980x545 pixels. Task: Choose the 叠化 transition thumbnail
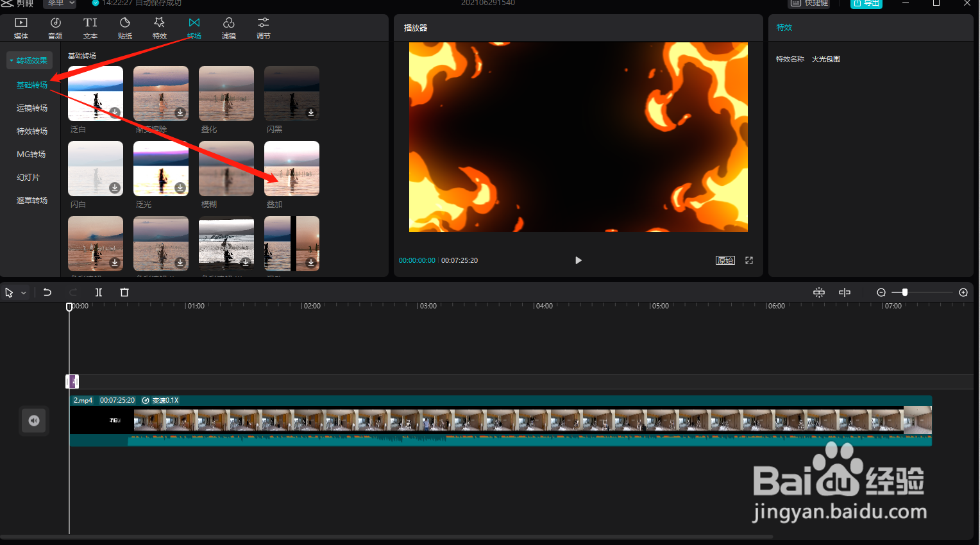pos(226,94)
